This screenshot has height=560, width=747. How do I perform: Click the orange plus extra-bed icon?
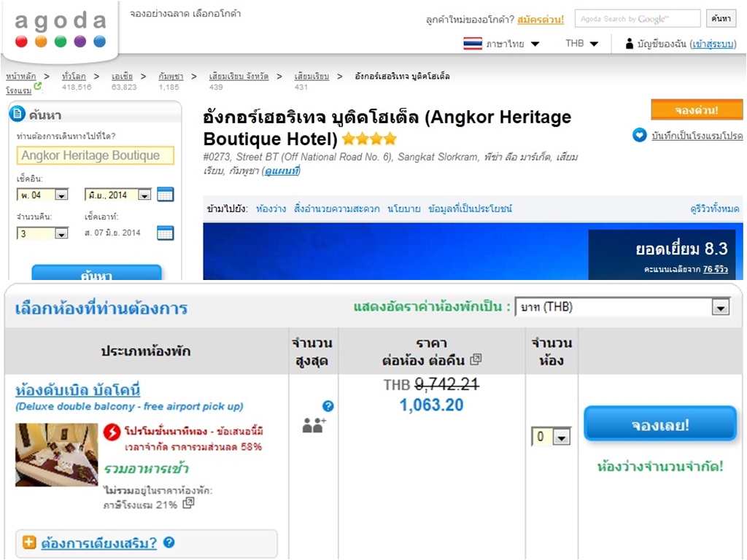(29, 542)
